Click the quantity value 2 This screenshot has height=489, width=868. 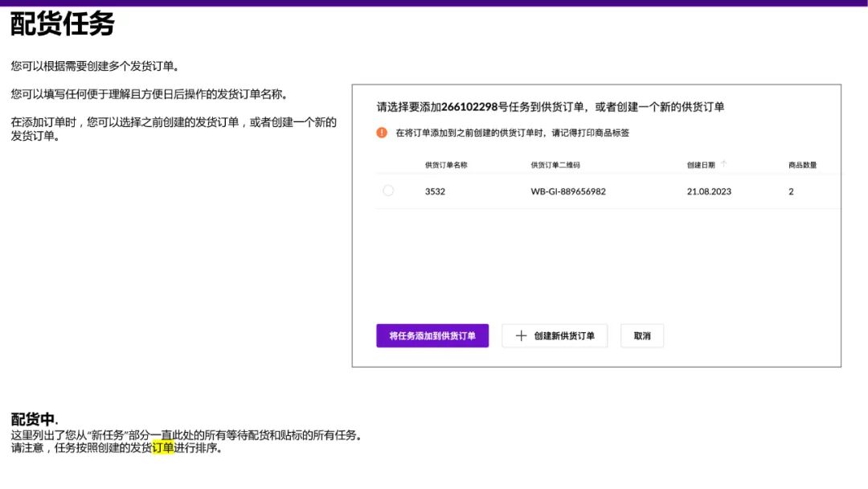click(791, 191)
